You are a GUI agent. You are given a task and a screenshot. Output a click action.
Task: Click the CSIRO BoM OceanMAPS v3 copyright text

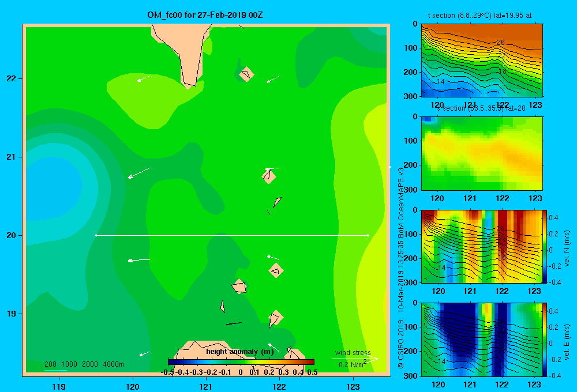pyautogui.click(x=401, y=267)
